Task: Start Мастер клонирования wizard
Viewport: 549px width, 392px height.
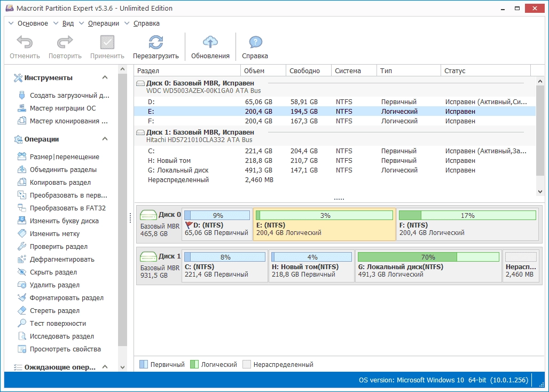Action: pos(63,121)
